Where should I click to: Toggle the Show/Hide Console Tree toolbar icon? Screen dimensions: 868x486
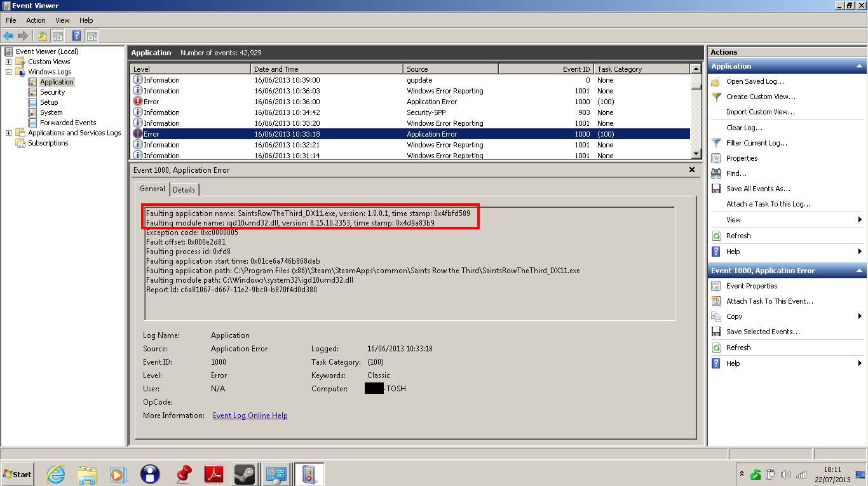pyautogui.click(x=57, y=36)
